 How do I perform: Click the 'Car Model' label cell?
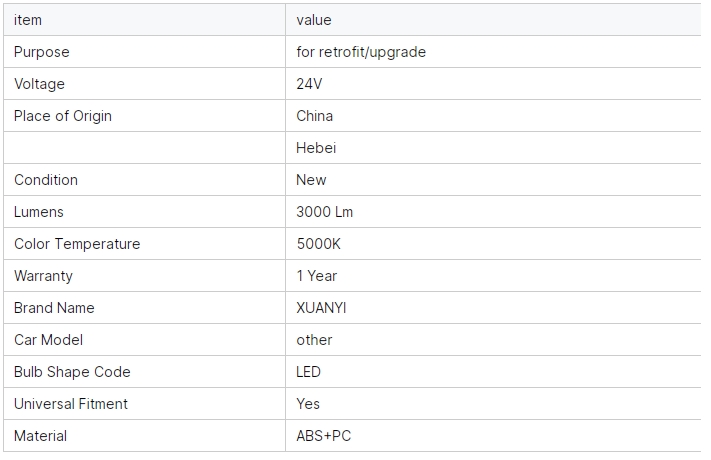(x=48, y=340)
